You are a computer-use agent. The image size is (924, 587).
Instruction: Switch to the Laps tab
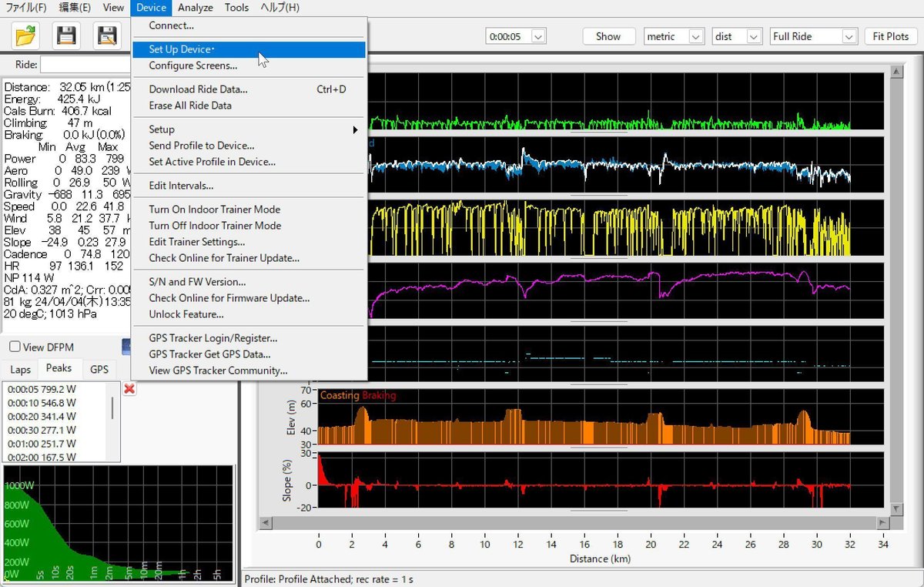tap(20, 370)
